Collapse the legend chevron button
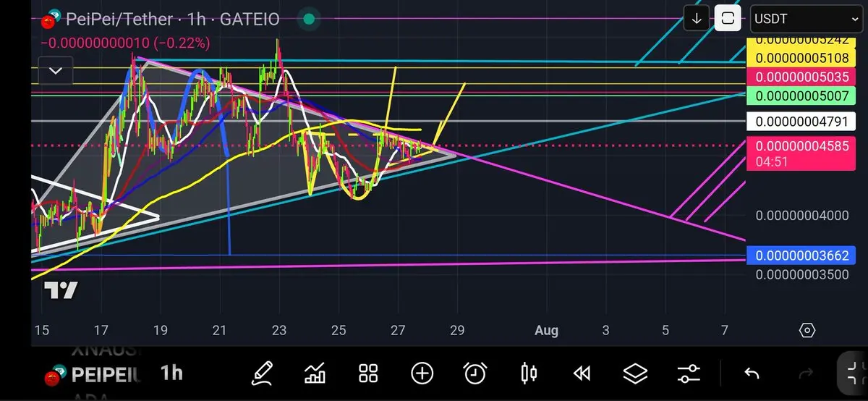This screenshot has width=868, height=401. point(55,71)
